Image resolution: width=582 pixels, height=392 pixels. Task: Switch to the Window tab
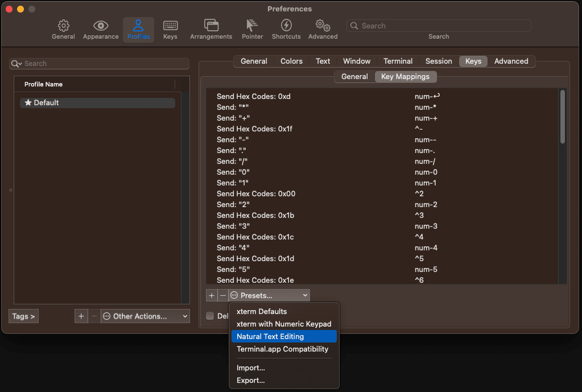[x=357, y=61]
